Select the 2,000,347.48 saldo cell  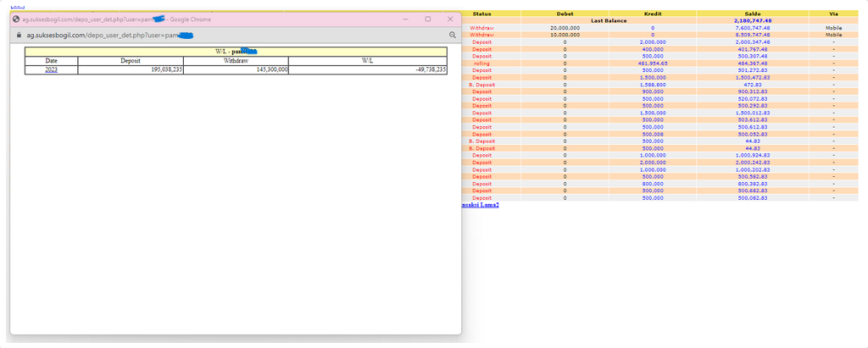[x=753, y=42]
